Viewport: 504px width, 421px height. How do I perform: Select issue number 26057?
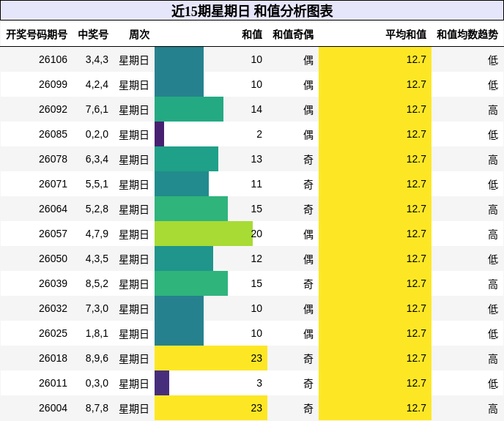coord(53,234)
